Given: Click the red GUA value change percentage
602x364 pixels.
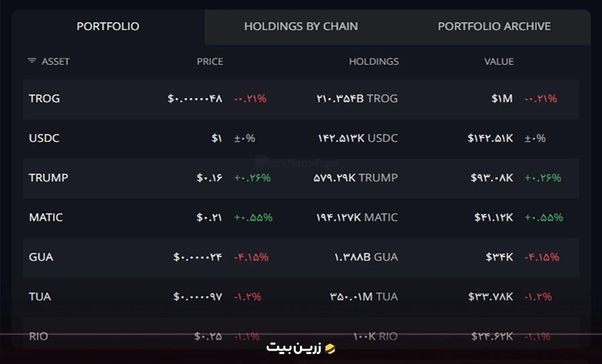Looking at the screenshot, I should pos(542,257).
